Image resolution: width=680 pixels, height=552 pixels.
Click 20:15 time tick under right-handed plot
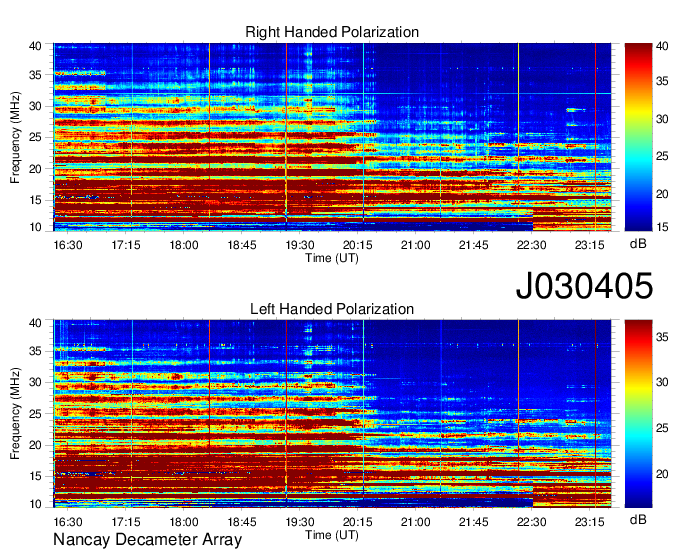[x=358, y=245]
